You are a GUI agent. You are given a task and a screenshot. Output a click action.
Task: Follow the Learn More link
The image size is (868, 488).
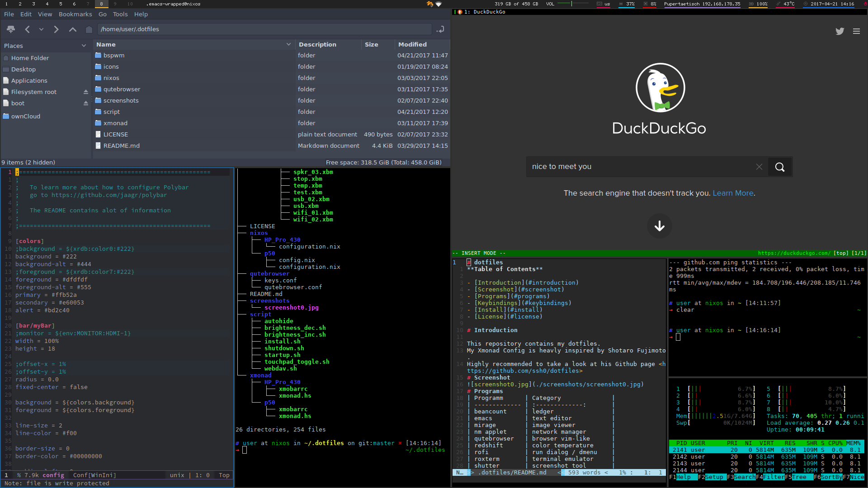[x=733, y=193]
